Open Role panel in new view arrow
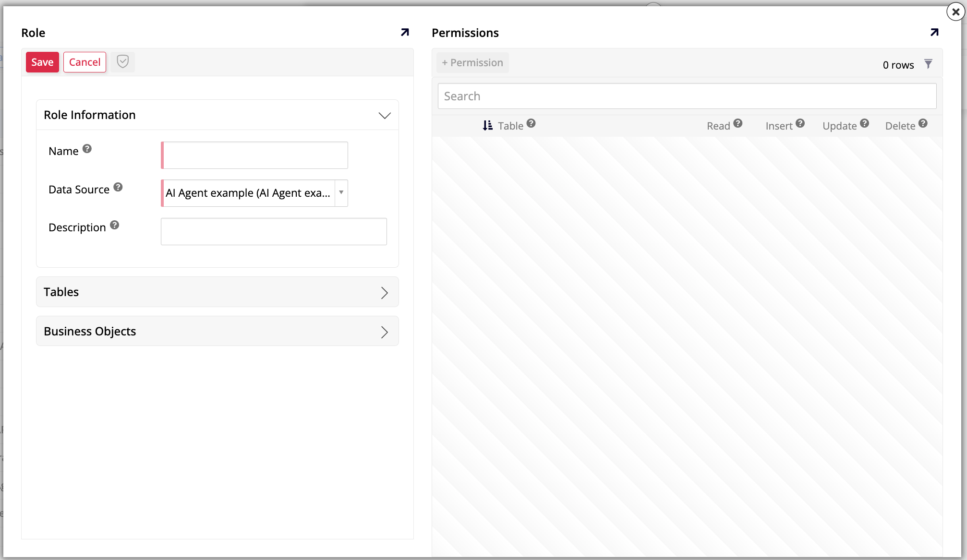967x560 pixels. pyautogui.click(x=405, y=32)
